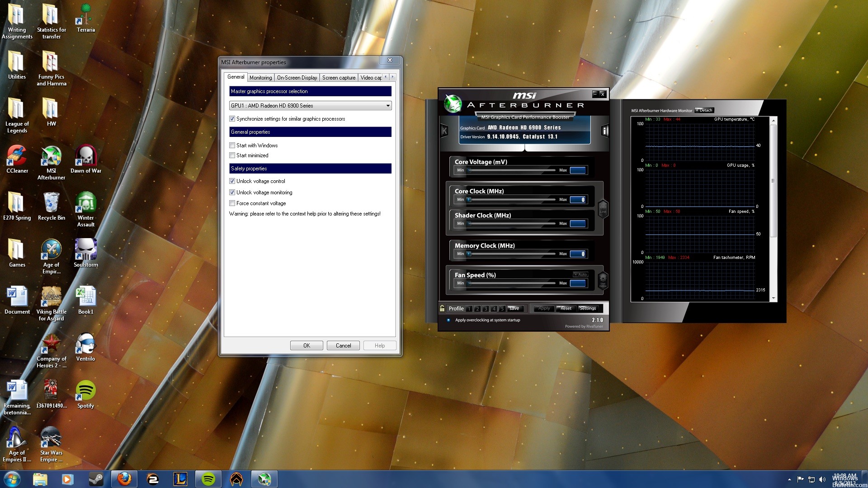The width and height of the screenshot is (868, 488).
Task: Open the Windows Start menu orb
Action: pyautogui.click(x=12, y=479)
